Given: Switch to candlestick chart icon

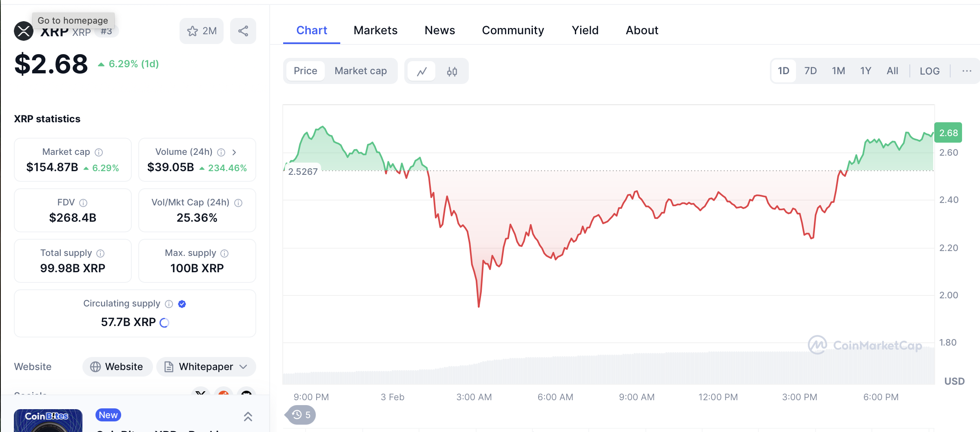Looking at the screenshot, I should 452,71.
